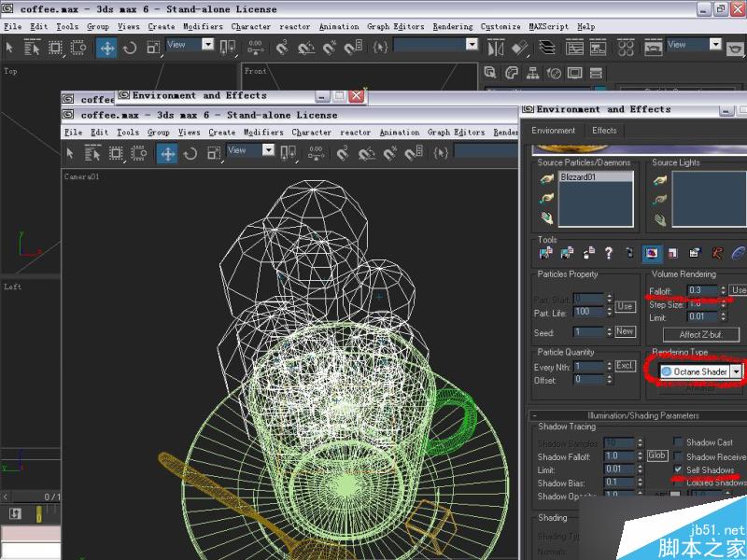Click Use button beside Part. Life
This screenshot has height=560, width=747.
point(625,306)
